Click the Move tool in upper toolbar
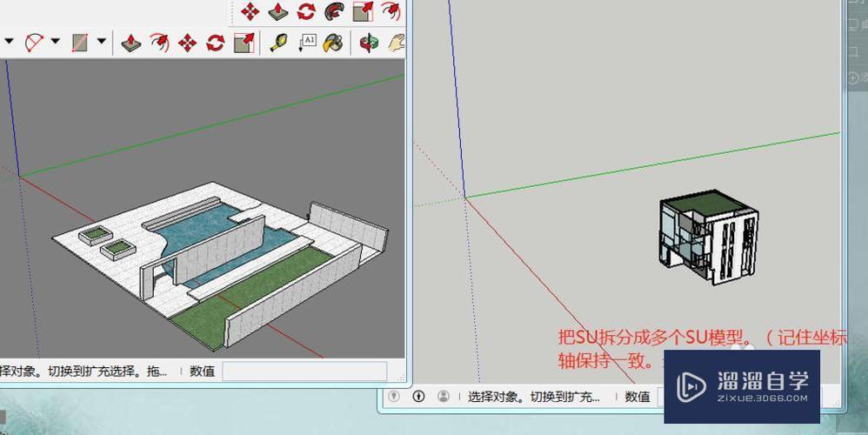The height and width of the screenshot is (435, 868). [x=250, y=11]
